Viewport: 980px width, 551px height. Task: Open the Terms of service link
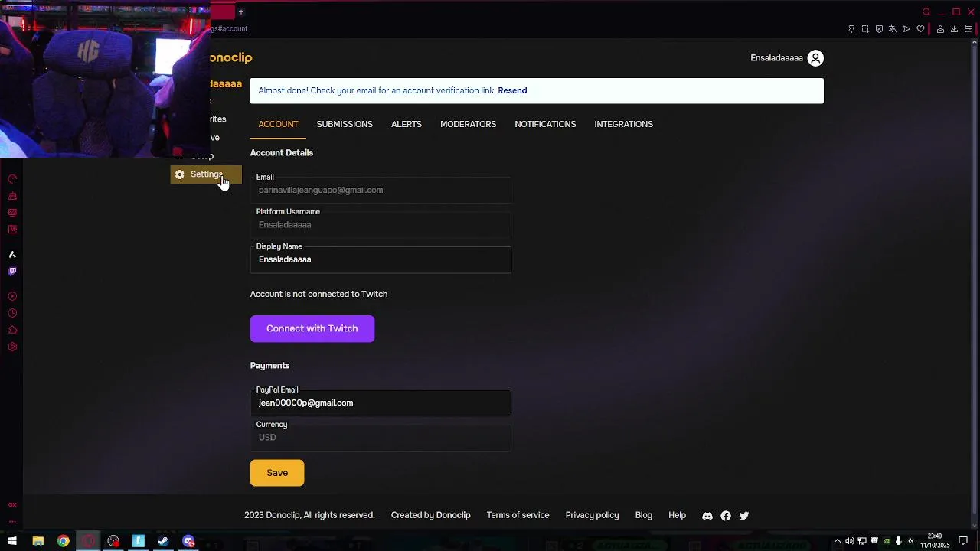tap(518, 515)
